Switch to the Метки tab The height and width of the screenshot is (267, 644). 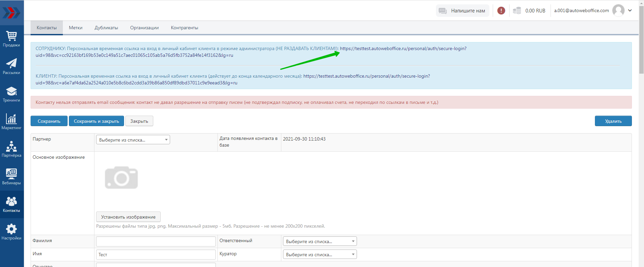point(76,28)
